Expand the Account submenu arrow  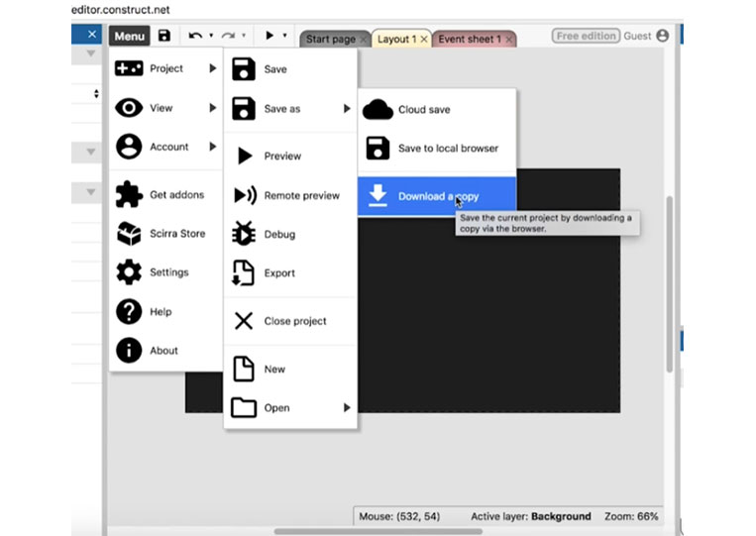coord(213,147)
